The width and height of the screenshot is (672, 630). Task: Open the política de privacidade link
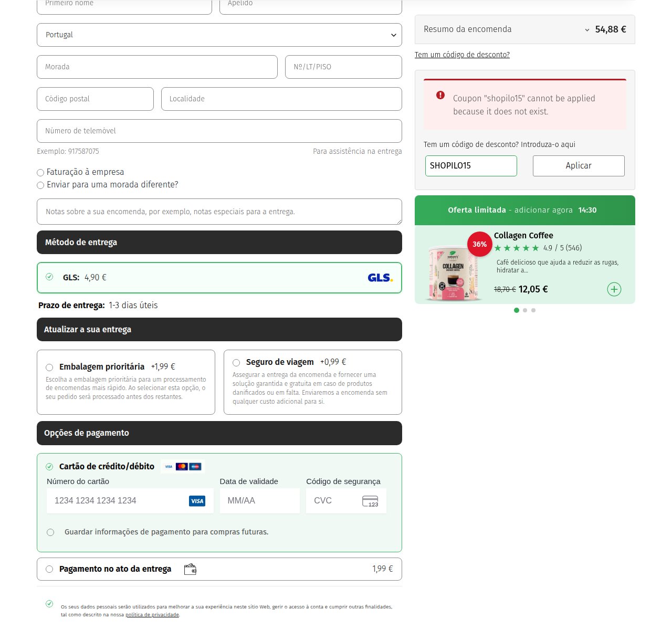point(152,615)
